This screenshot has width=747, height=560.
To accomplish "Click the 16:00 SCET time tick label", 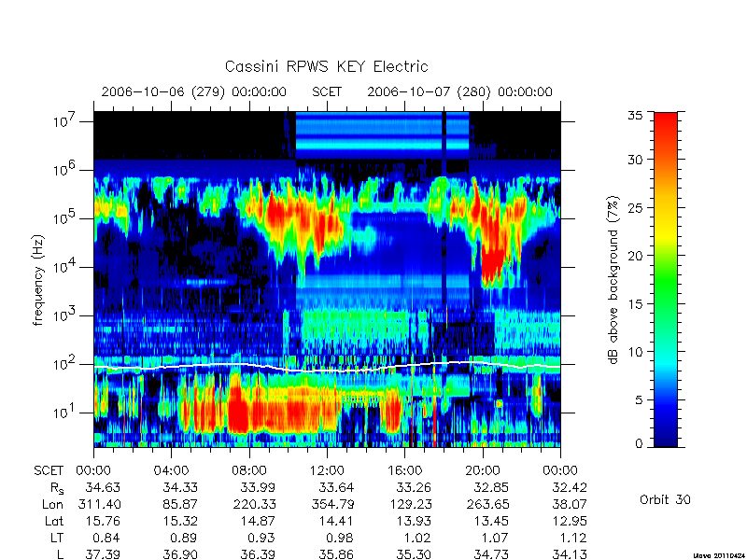I will click(404, 470).
